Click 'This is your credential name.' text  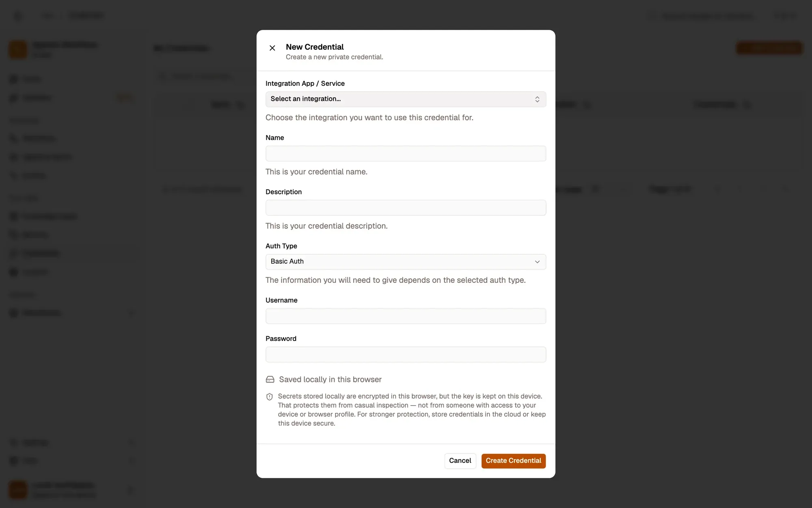pos(316,172)
